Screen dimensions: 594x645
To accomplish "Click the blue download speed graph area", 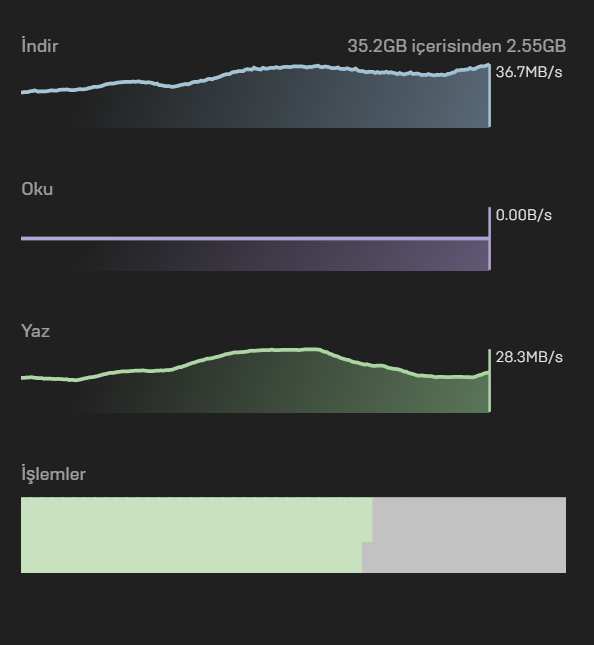I will 255,101.
